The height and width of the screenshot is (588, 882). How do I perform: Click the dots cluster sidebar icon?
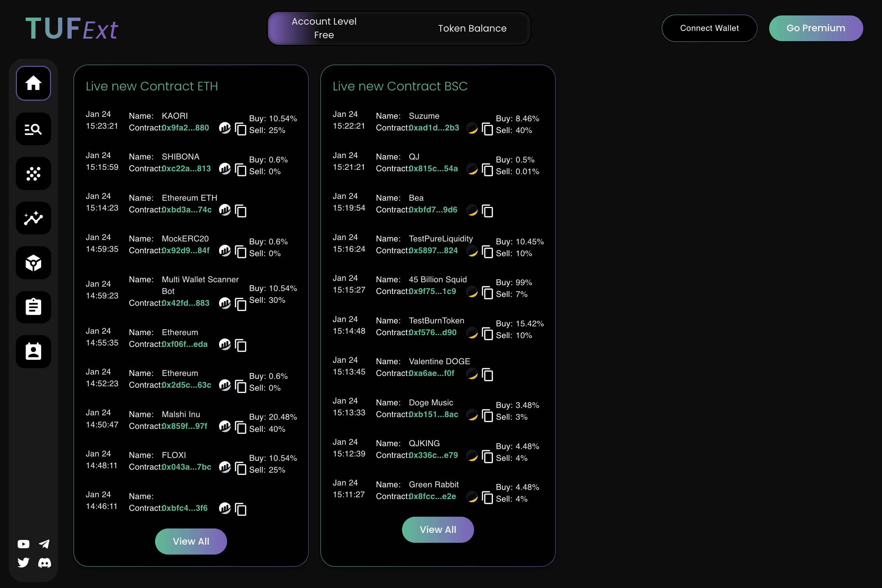click(x=33, y=173)
